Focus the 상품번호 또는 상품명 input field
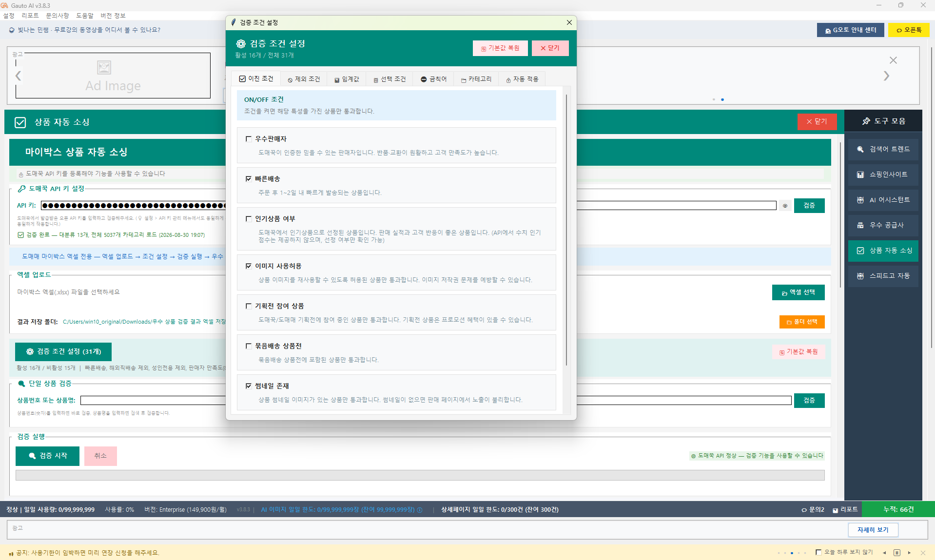 (x=435, y=401)
